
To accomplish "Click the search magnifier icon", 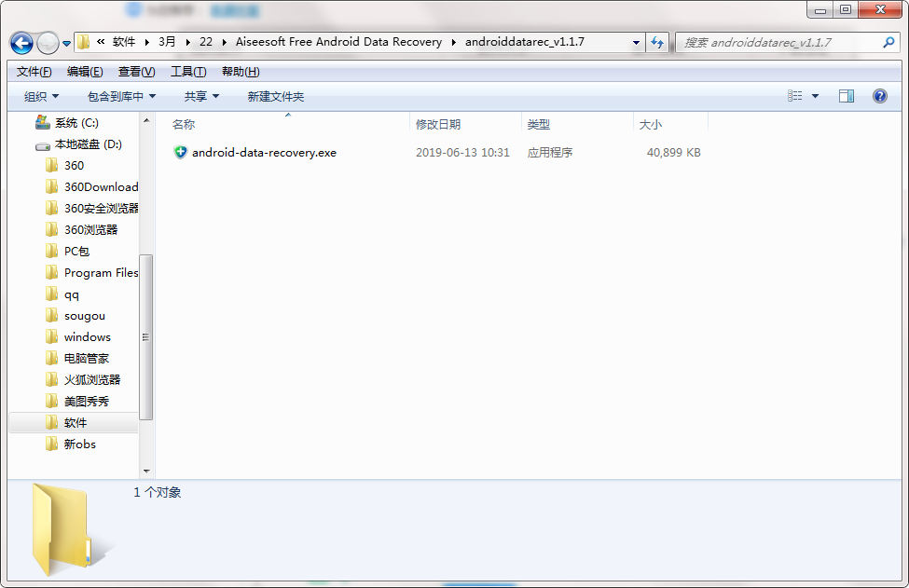I will [x=888, y=42].
